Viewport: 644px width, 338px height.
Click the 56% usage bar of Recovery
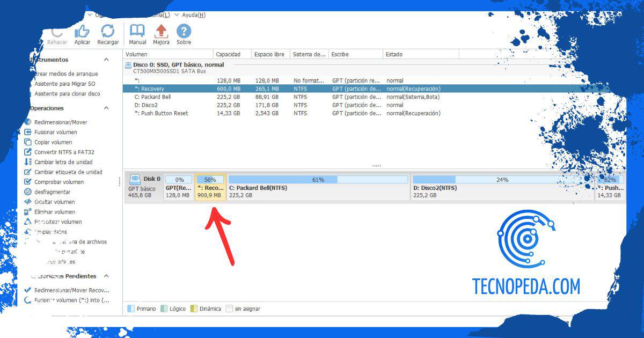pyautogui.click(x=210, y=180)
